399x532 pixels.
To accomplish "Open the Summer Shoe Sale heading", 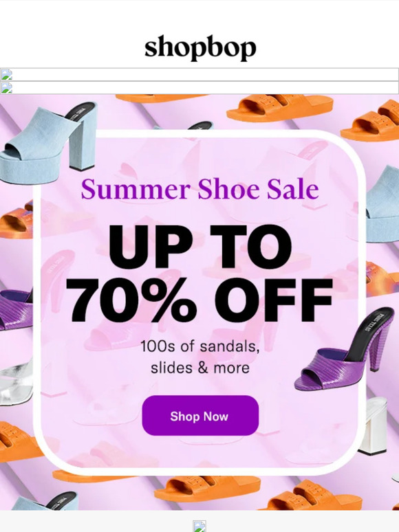I will pos(199,189).
